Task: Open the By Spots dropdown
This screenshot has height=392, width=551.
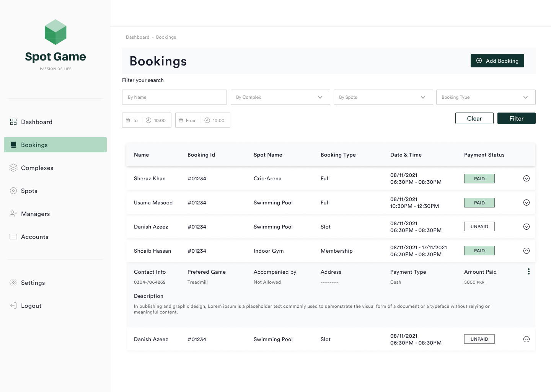Action: (x=383, y=97)
